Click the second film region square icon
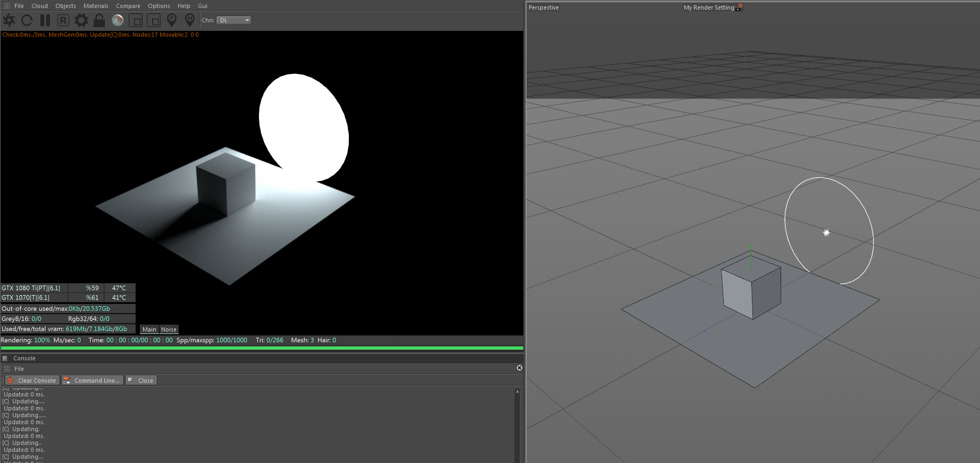980x463 pixels. coord(154,20)
